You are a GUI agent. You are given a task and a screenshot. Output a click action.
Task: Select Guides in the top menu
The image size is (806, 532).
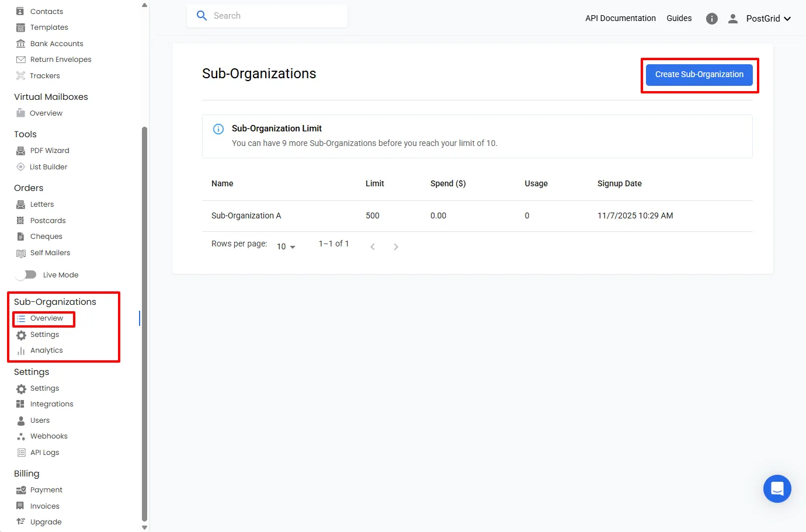679,18
